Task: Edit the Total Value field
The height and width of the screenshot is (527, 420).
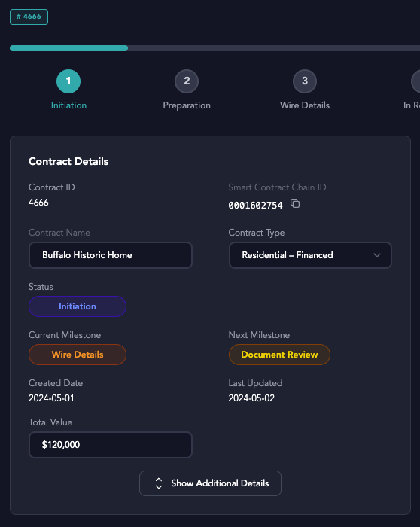Action: (x=111, y=445)
